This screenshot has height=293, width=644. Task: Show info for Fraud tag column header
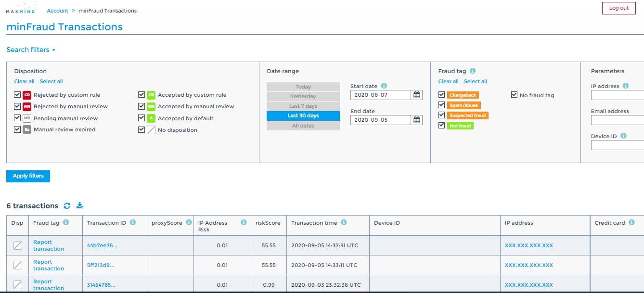[x=66, y=222]
